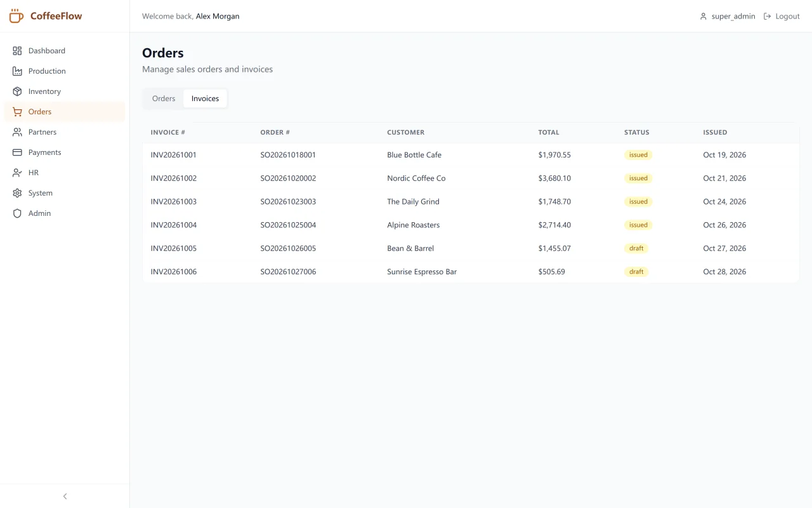Click the System gear icon
The width and height of the screenshot is (812, 508).
[x=17, y=193]
